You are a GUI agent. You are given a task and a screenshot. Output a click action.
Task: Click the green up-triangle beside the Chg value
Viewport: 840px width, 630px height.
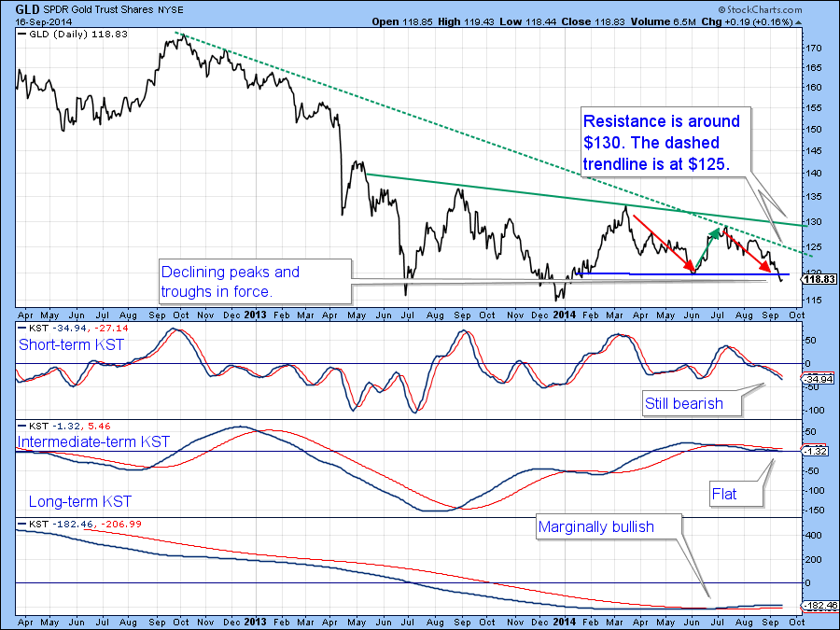click(799, 22)
